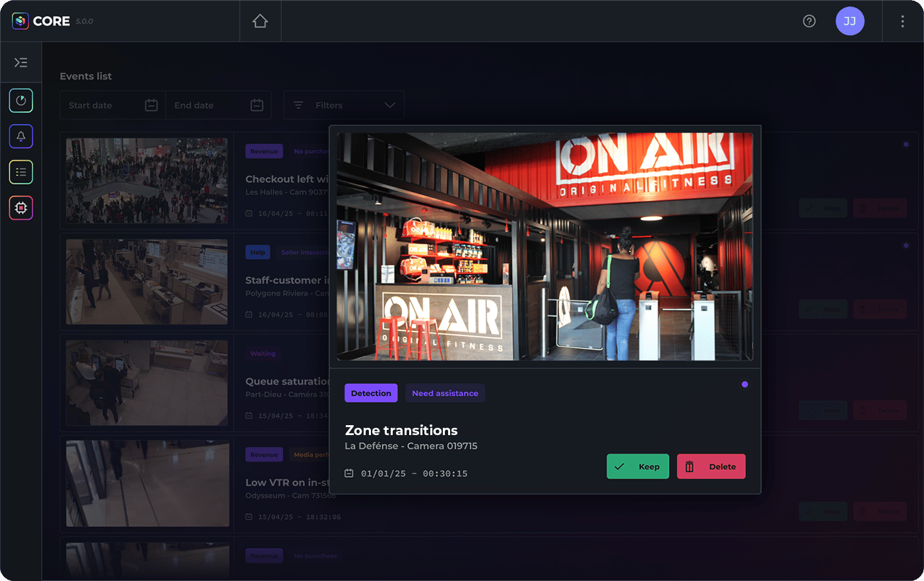Click the Start date input field
The image size is (924, 581).
point(113,105)
